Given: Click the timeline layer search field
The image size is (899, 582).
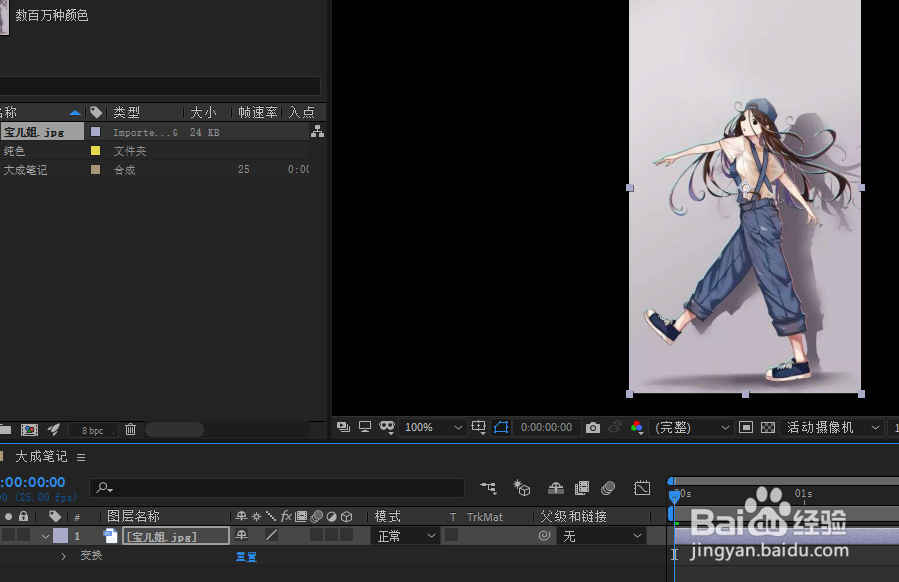Looking at the screenshot, I should [277, 488].
